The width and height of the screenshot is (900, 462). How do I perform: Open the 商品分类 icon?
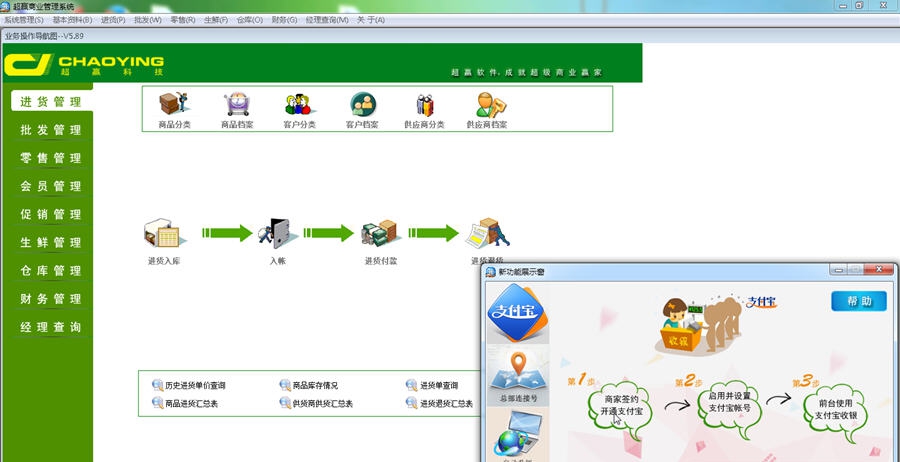pyautogui.click(x=173, y=104)
